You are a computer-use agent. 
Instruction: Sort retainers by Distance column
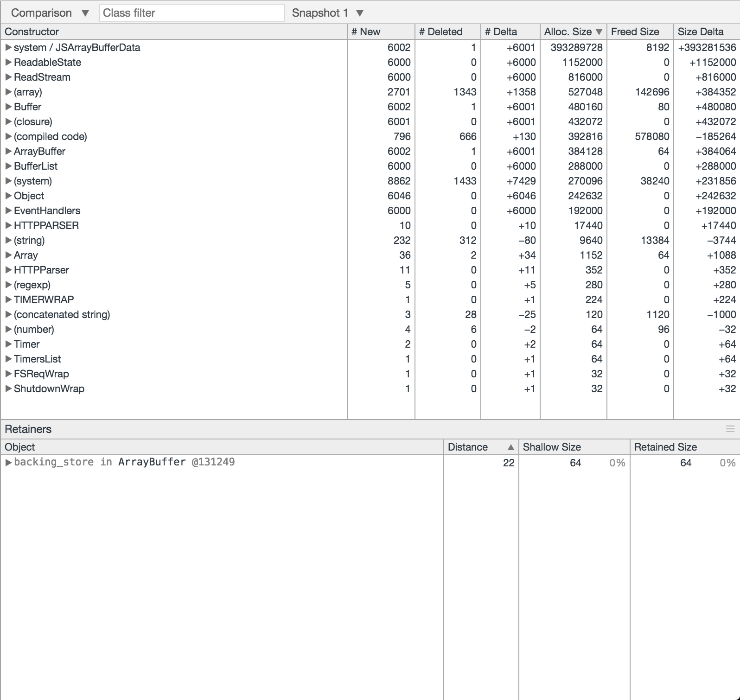pos(481,447)
